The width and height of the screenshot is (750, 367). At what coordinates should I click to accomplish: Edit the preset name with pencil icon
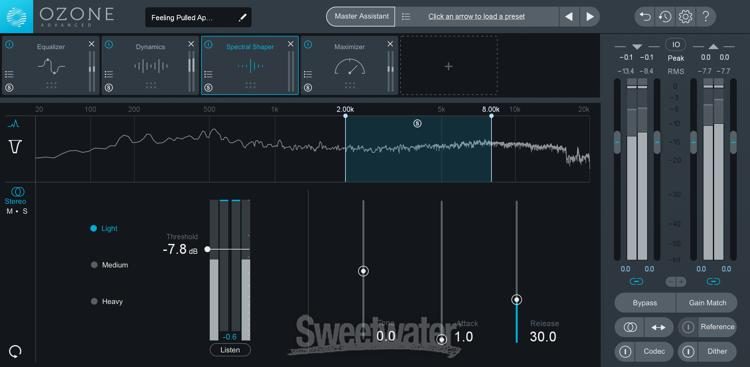pos(243,18)
